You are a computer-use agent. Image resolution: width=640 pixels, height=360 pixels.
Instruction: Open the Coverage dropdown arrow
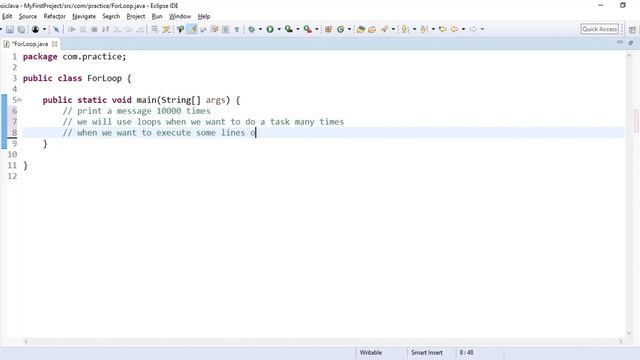pyautogui.click(x=298, y=29)
